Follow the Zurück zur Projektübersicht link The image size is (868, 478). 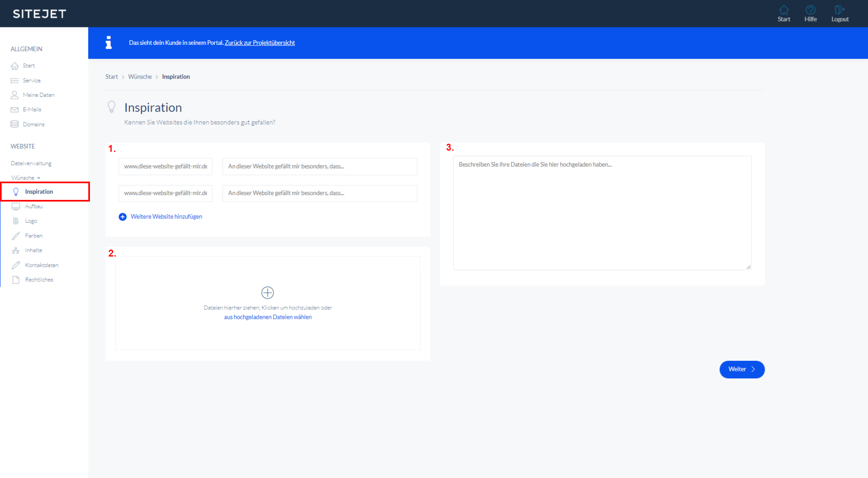pyautogui.click(x=260, y=43)
